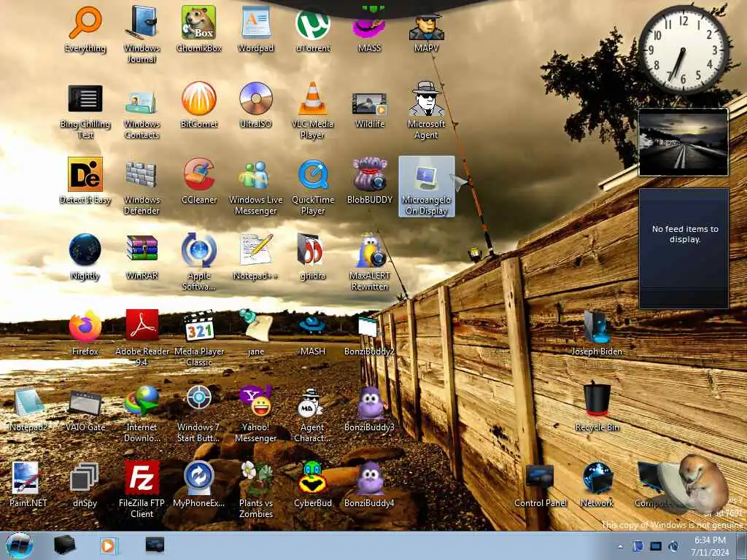Open Adobe Reader 9.4 shortcut
This screenshot has height=560, width=747.
point(142,338)
